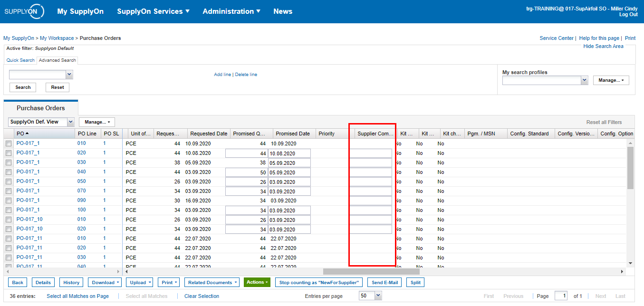Click My SupplyOn breadcrumb link
644x306 pixels.
19,38
